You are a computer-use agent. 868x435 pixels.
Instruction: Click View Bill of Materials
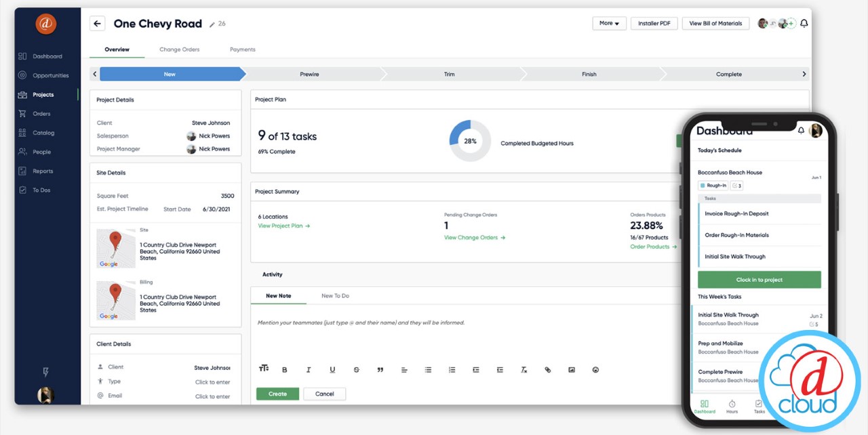click(715, 23)
